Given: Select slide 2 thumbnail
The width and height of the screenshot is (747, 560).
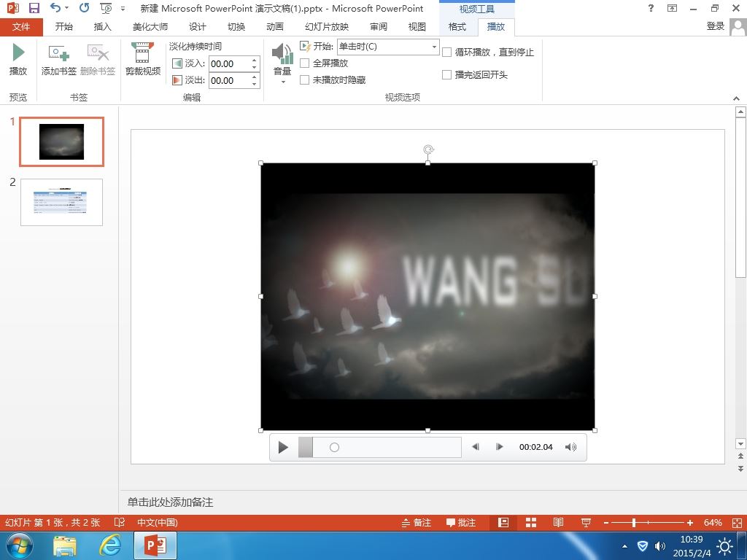Looking at the screenshot, I should pyautogui.click(x=61, y=202).
